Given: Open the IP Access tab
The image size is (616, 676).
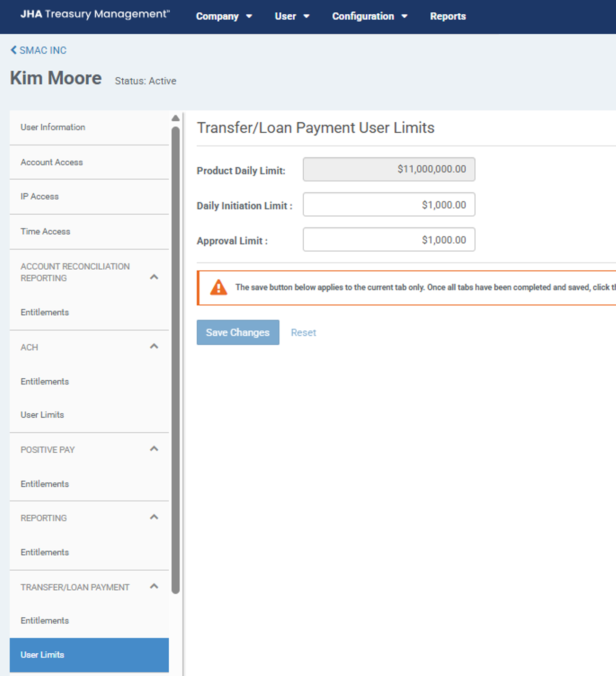Looking at the screenshot, I should coord(40,196).
